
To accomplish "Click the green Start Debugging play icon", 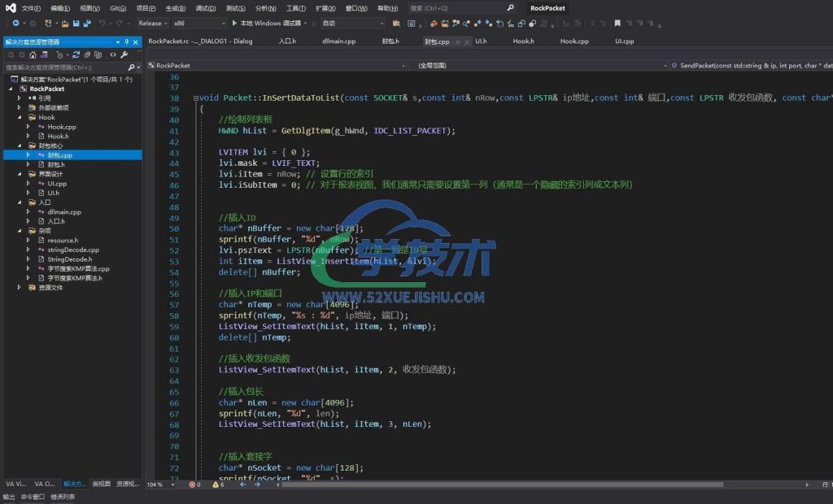I will [234, 24].
